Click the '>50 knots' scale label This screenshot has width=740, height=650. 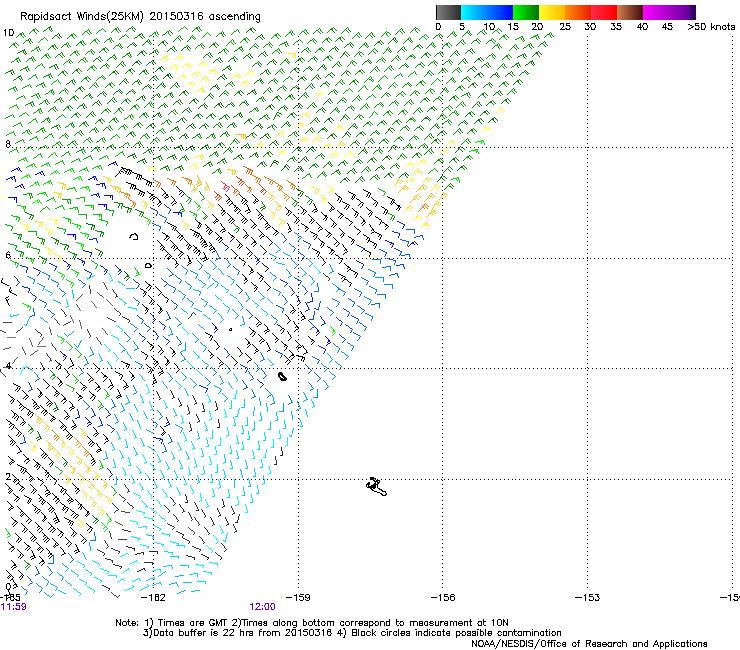click(x=711, y=27)
